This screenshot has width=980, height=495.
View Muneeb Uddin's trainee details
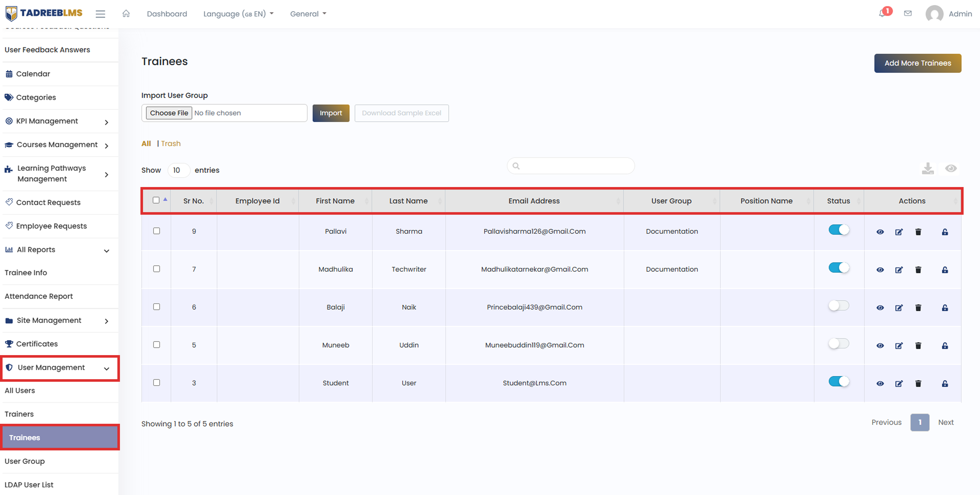click(880, 345)
